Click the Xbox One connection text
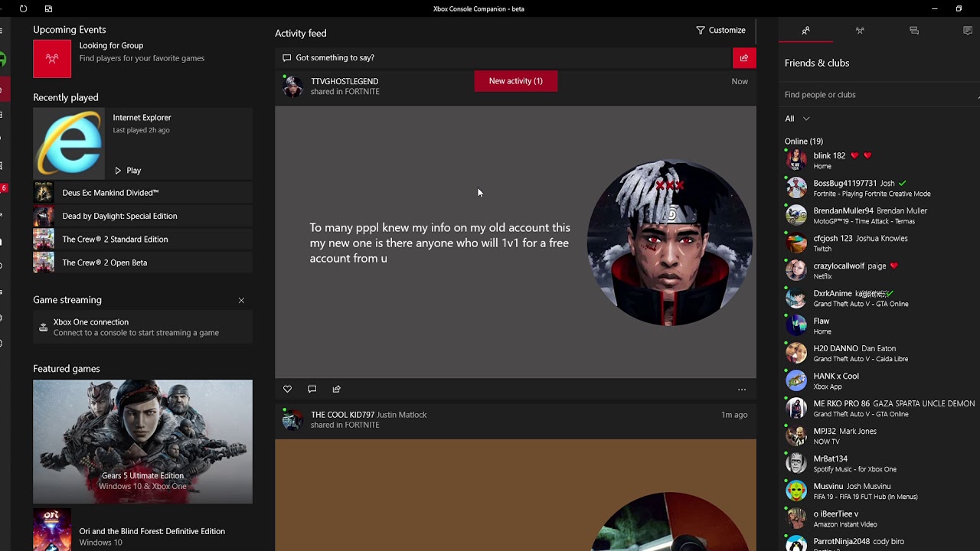 tap(91, 322)
